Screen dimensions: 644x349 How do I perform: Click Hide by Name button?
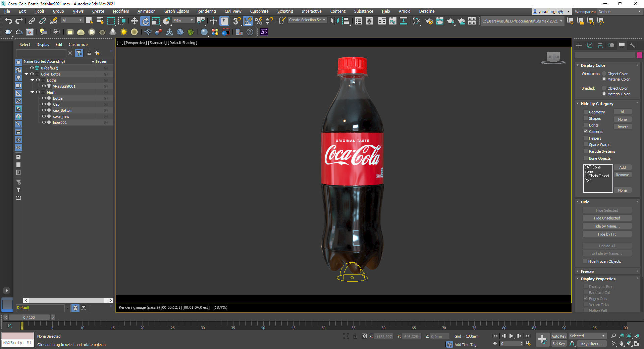[607, 226]
